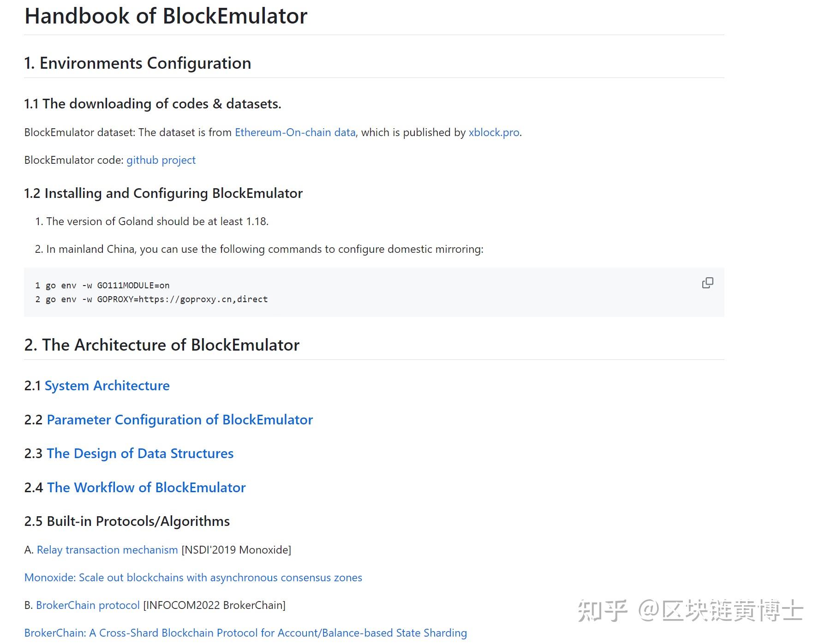Open section 2.1 System Architecture
The image size is (825, 644).
tap(107, 386)
